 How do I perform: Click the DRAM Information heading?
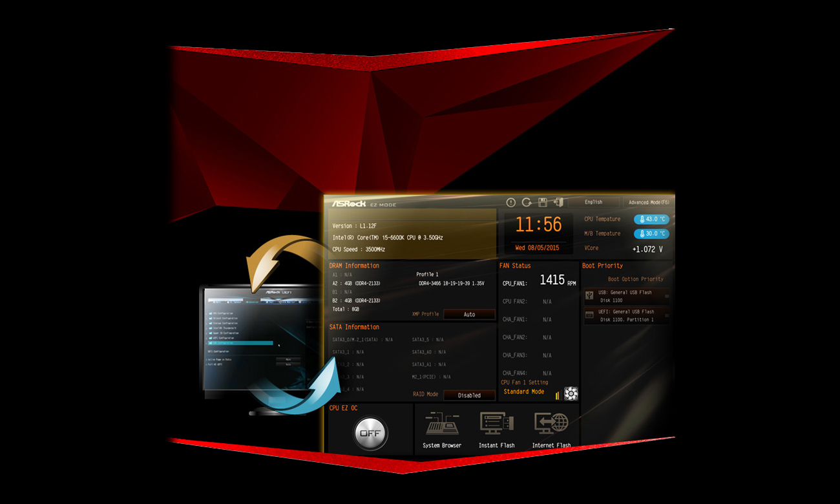(x=354, y=266)
